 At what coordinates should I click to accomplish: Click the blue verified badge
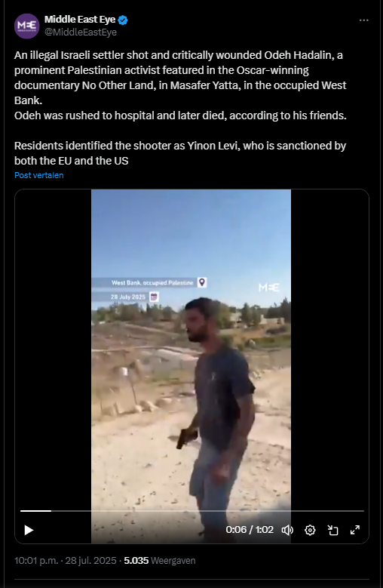123,20
